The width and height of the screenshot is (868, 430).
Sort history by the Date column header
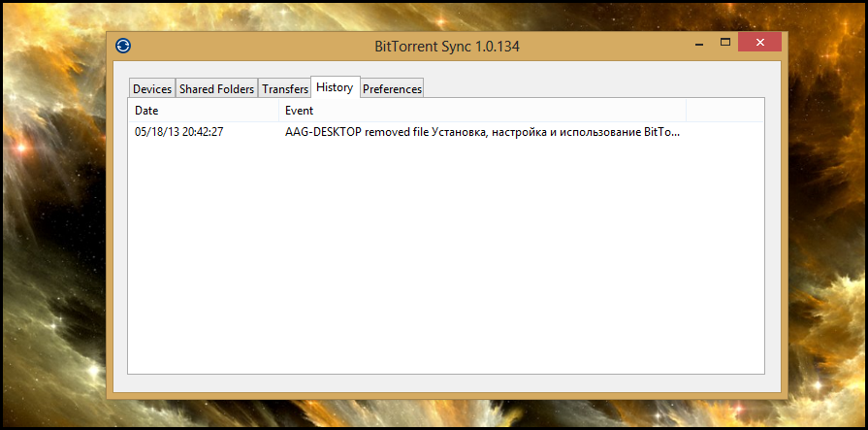tap(204, 111)
